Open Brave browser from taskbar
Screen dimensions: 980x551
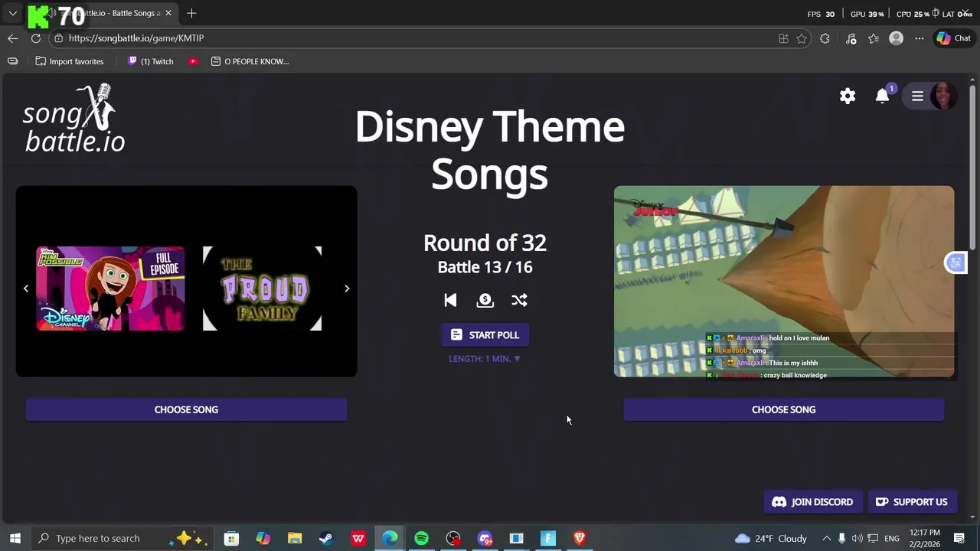pos(580,538)
